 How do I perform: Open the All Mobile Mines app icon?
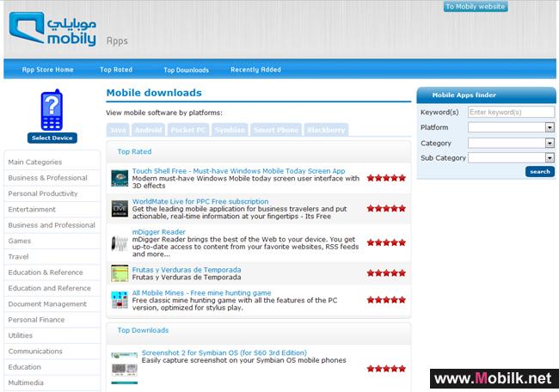tap(120, 300)
